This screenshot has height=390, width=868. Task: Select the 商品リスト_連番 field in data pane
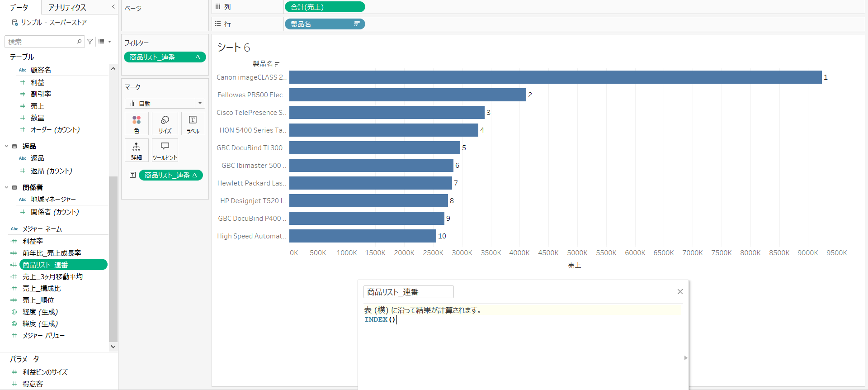tap(63, 265)
